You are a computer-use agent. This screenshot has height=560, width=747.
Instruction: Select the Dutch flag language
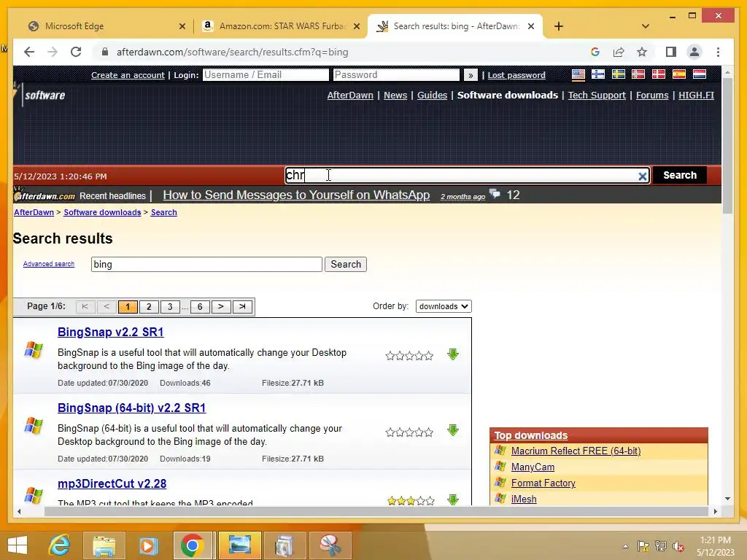(700, 75)
